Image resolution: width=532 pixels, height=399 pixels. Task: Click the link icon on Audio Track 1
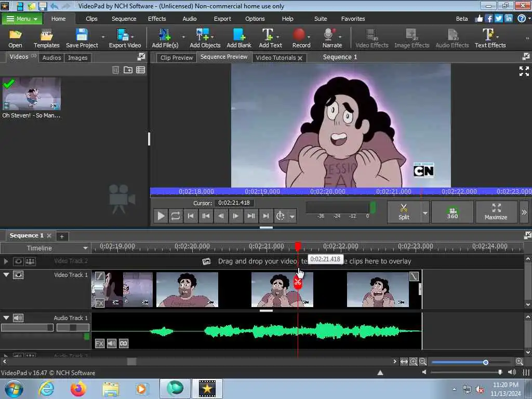124,343
